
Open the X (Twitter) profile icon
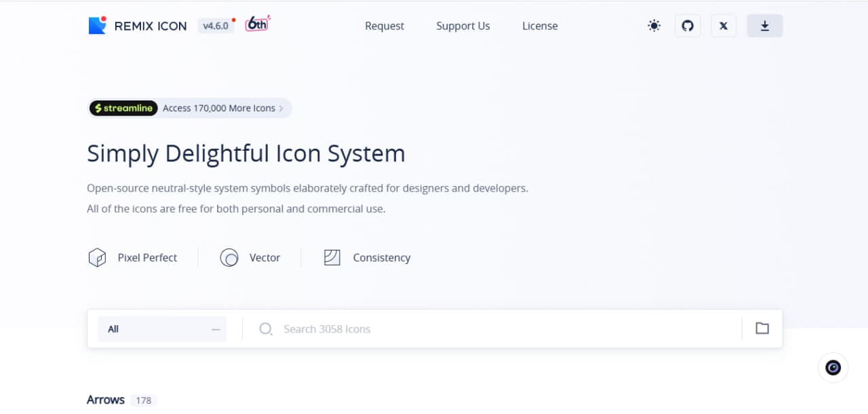724,26
